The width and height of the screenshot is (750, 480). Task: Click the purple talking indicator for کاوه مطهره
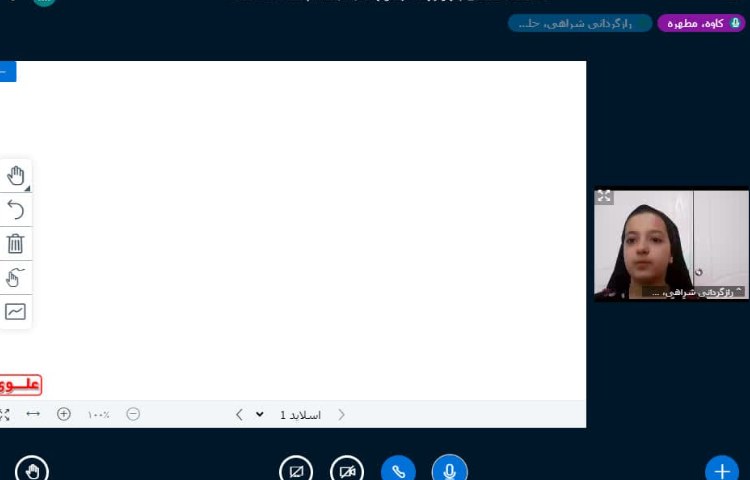pos(701,23)
